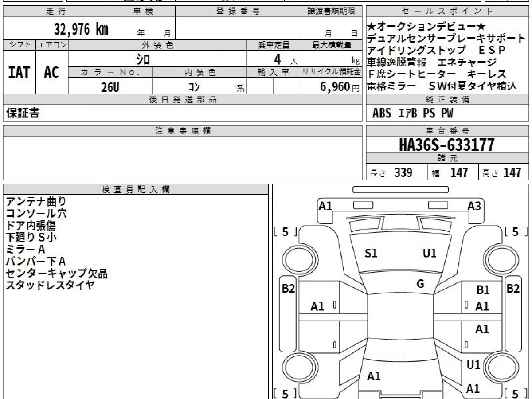Select the 電格ミラー SW付夏タイヤ積込 line

[x=442, y=86]
